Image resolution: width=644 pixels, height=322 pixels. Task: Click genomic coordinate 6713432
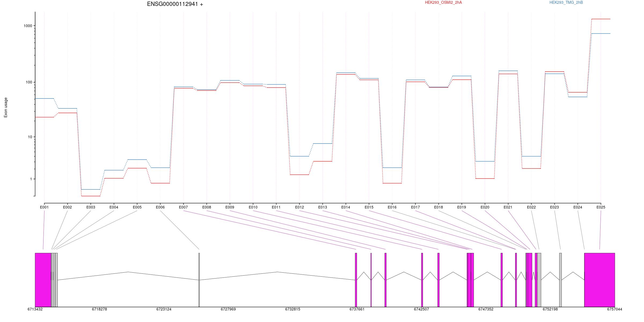35,309
